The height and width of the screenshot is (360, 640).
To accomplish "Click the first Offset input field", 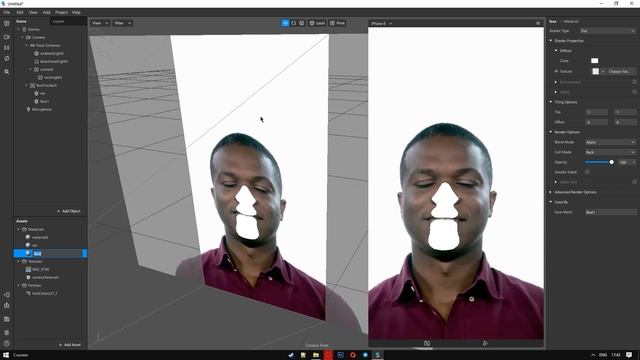I will pos(596,122).
